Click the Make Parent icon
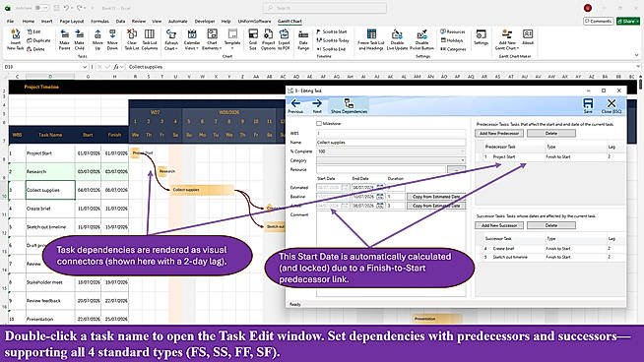644x362 pixels. 64,39
